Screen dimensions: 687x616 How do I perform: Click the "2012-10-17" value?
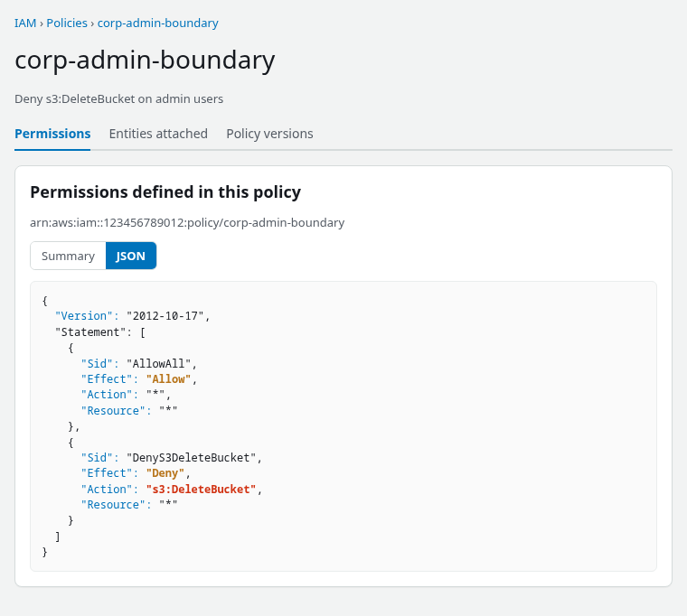coord(165,316)
